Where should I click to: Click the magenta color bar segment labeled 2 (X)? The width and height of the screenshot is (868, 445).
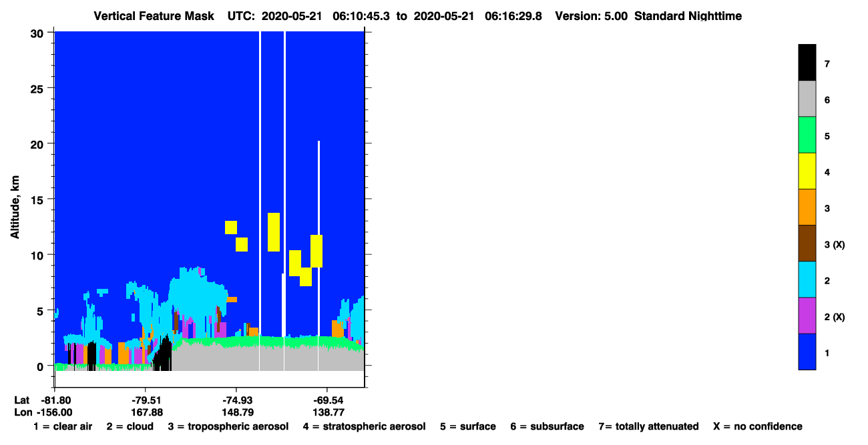coord(807,315)
